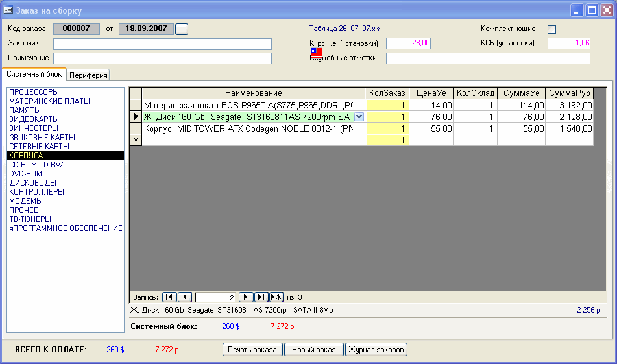Click Корпус MIDITOWER ATX Codegen name cell
The image size is (617, 364).
254,128
